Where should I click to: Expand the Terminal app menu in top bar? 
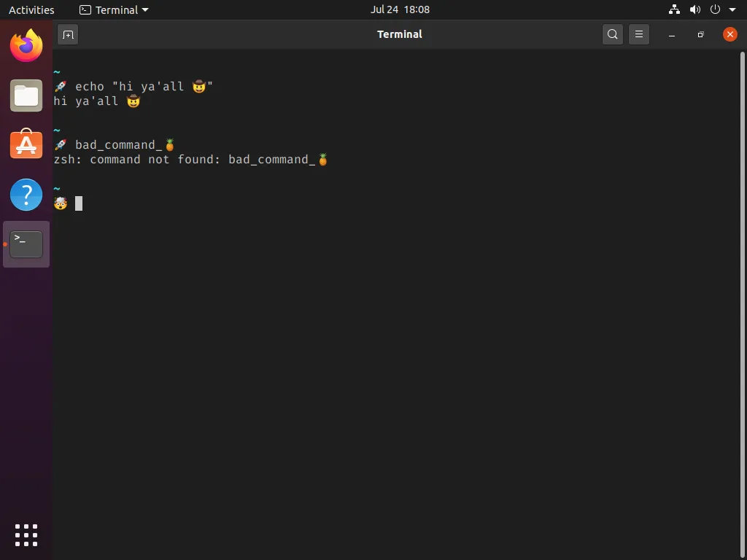[114, 10]
